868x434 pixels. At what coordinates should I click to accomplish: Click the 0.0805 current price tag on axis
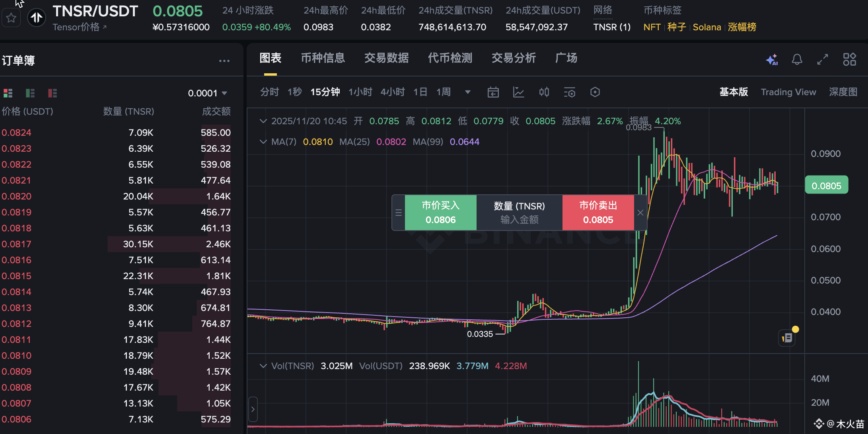826,186
